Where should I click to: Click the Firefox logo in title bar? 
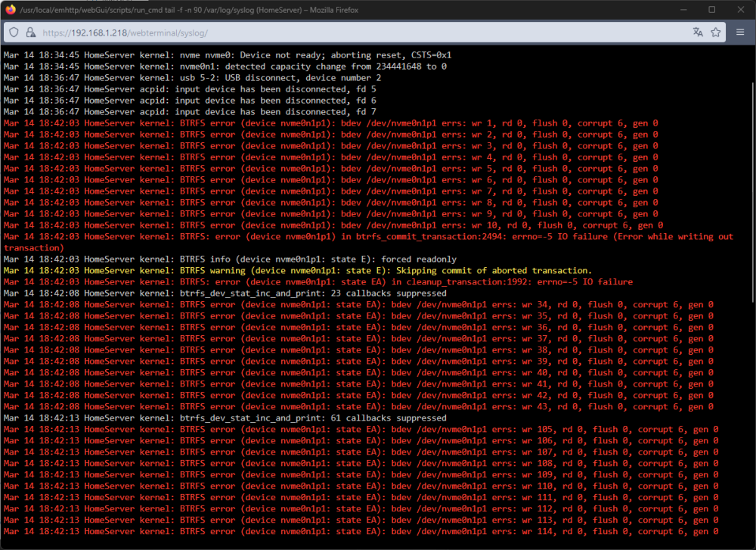[11, 10]
